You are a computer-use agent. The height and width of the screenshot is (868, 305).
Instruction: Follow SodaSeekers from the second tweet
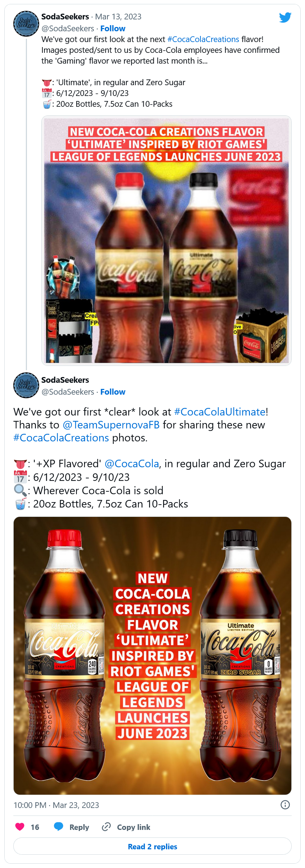point(113,392)
